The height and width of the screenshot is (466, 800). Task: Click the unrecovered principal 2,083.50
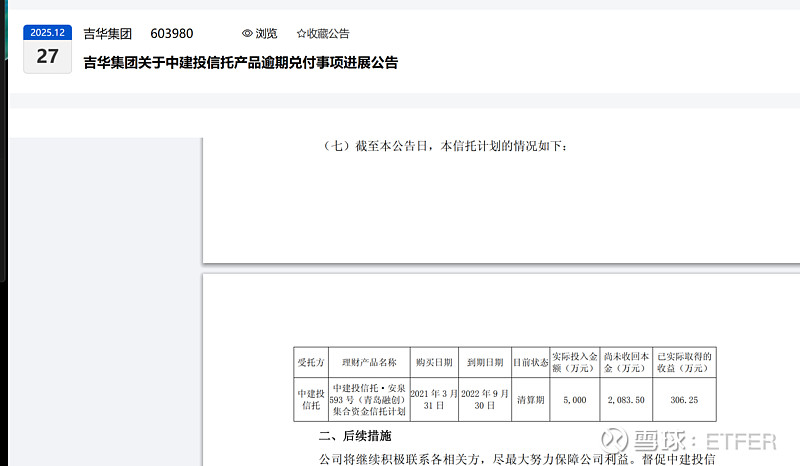pos(626,400)
